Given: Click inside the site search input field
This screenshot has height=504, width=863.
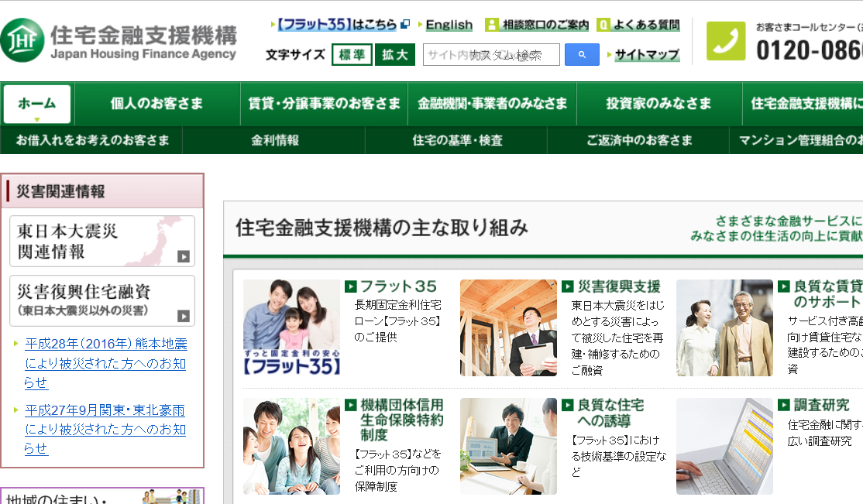Looking at the screenshot, I should coord(492,55).
